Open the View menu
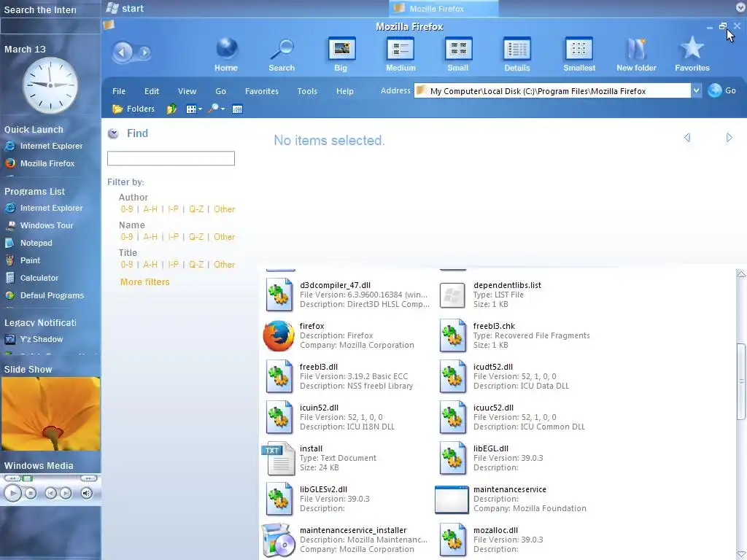Image resolution: width=747 pixels, height=560 pixels. [187, 91]
